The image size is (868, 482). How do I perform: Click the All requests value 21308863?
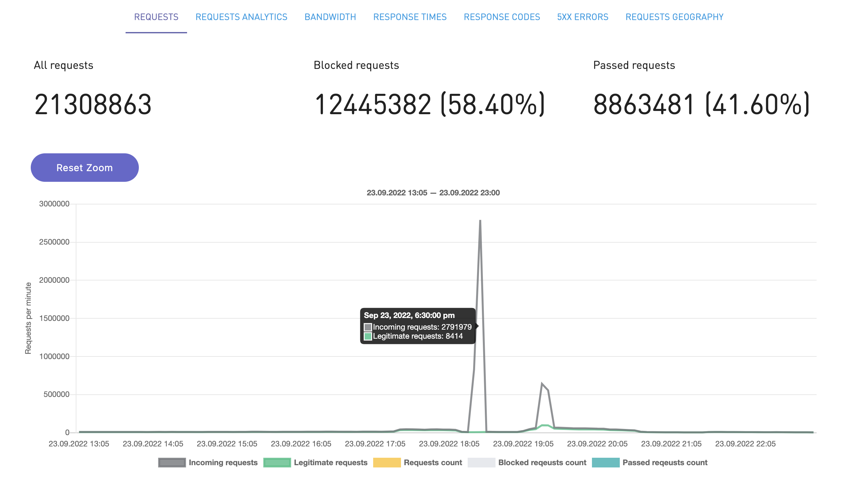tap(93, 104)
